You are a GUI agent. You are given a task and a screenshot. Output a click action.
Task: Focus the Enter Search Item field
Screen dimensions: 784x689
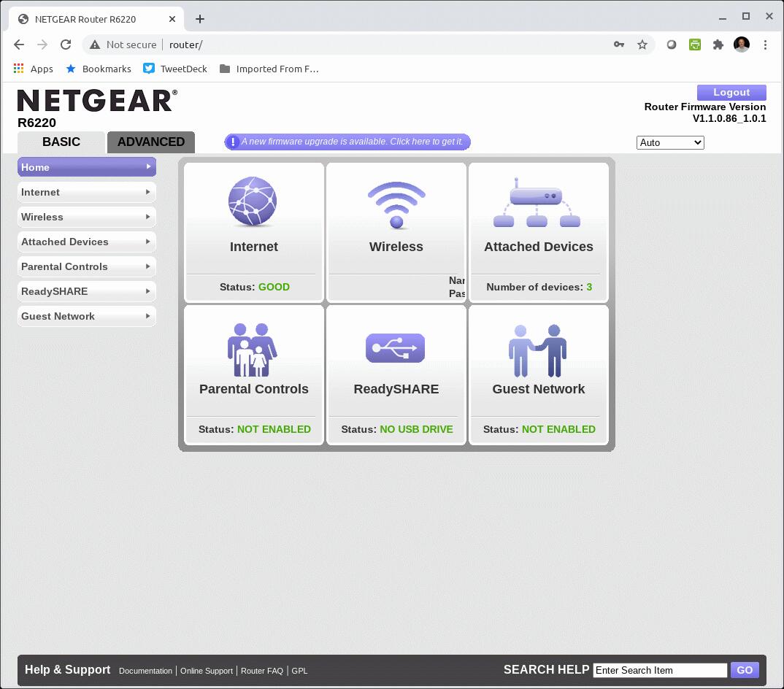[660, 671]
